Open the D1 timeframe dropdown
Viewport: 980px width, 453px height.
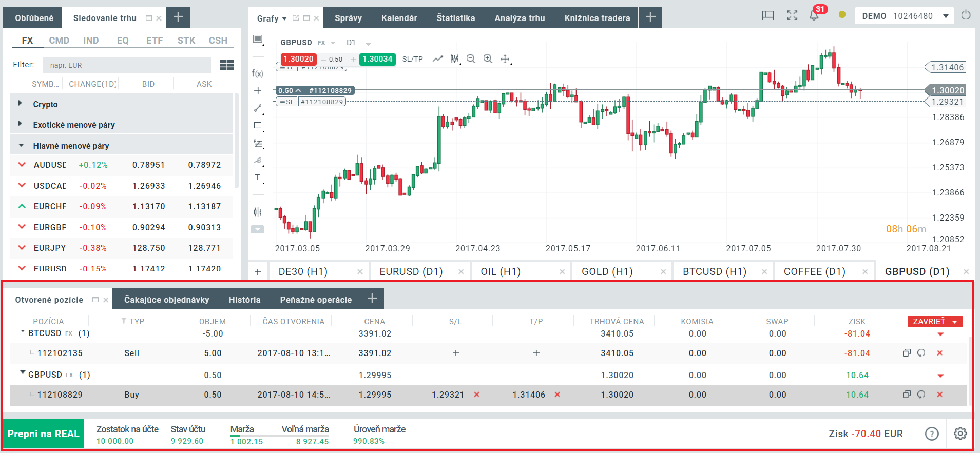coord(358,43)
